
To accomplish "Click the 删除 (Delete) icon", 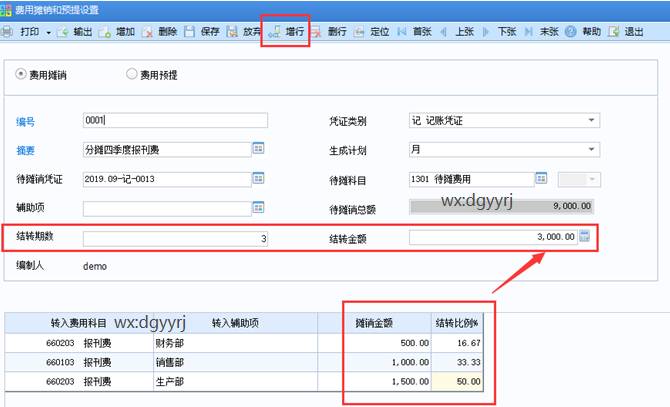I will pos(147,32).
